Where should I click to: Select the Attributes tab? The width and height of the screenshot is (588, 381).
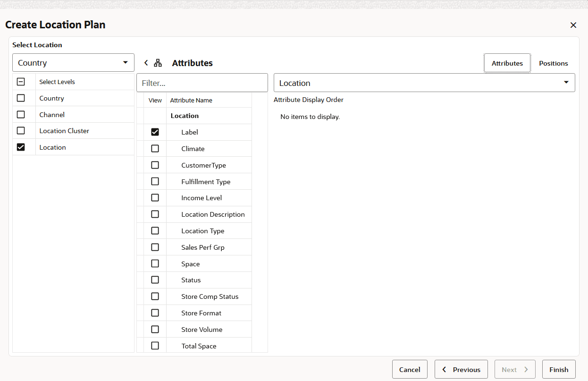pyautogui.click(x=507, y=63)
